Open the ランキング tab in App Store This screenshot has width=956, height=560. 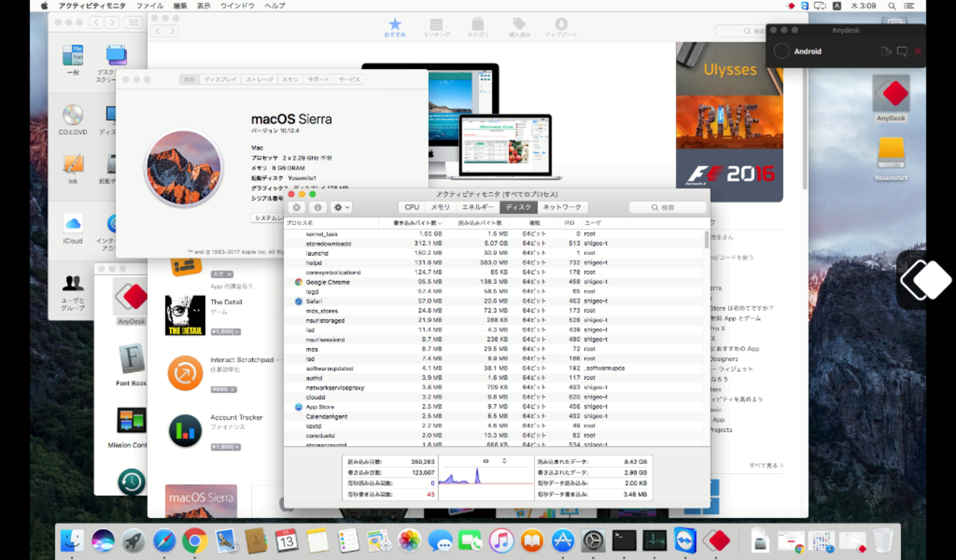[x=436, y=28]
